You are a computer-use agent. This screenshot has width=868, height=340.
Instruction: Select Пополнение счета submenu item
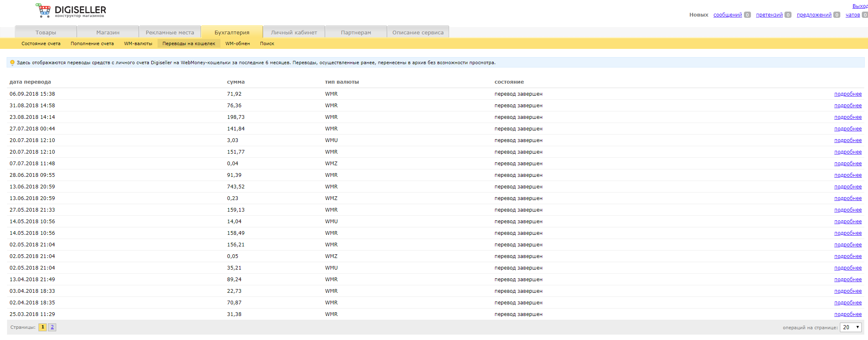[x=92, y=43]
